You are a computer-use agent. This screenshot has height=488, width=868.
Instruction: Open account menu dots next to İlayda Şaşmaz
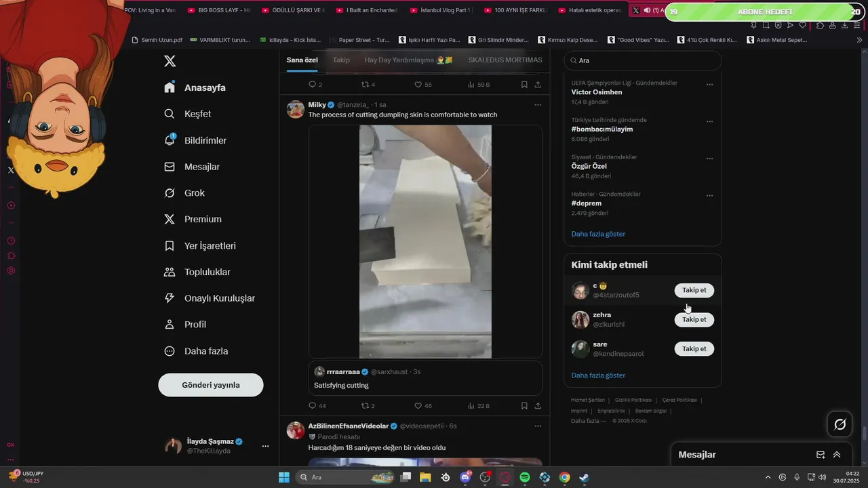pyautogui.click(x=265, y=446)
